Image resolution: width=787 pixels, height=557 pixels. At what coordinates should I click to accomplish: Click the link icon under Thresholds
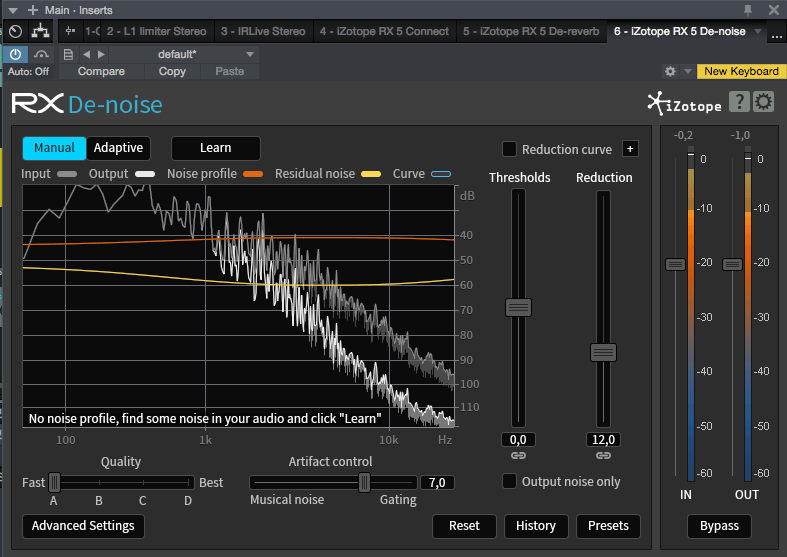coord(518,456)
